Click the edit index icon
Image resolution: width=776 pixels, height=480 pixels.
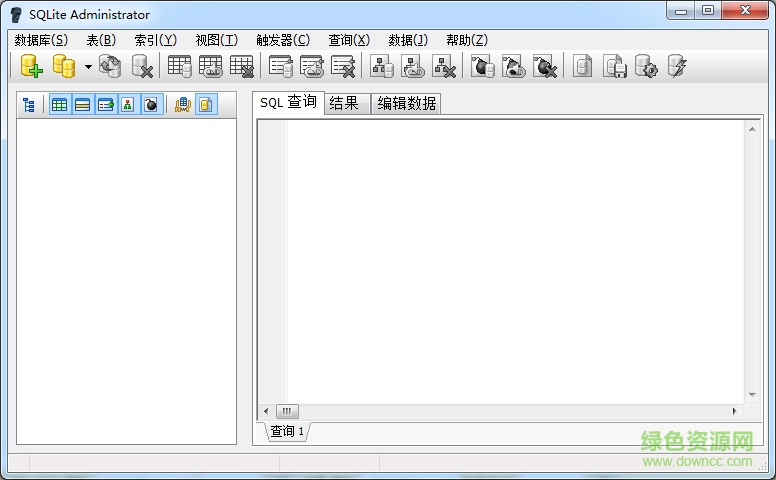312,66
